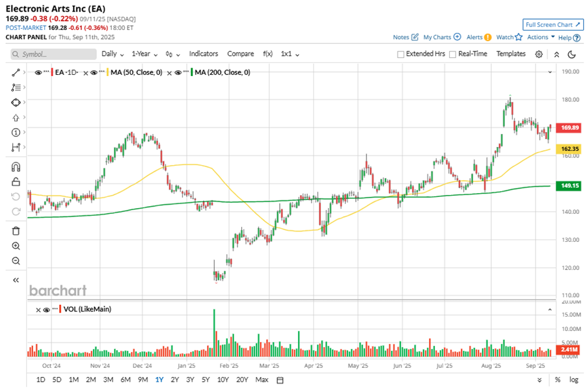Screen dimensions: 587x392
Task: Toggle visibility of MA 200 line
Action: [x=178, y=73]
